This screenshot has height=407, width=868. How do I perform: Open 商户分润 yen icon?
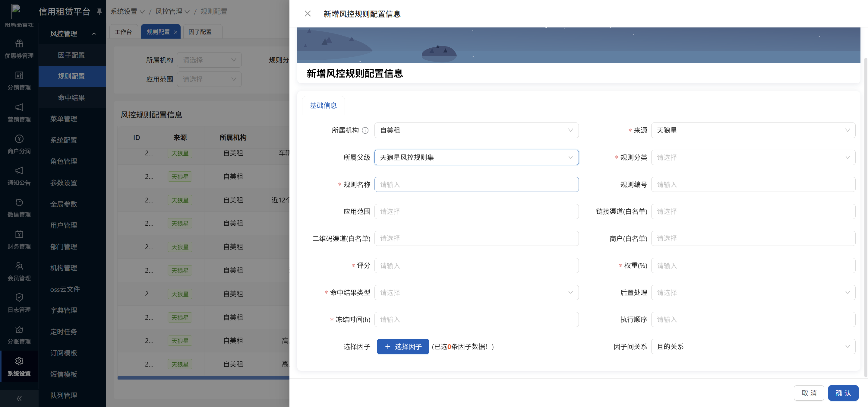19,139
